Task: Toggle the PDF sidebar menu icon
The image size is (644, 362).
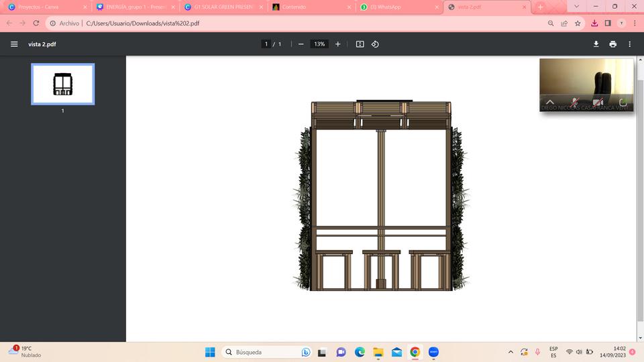Action: coord(14,44)
